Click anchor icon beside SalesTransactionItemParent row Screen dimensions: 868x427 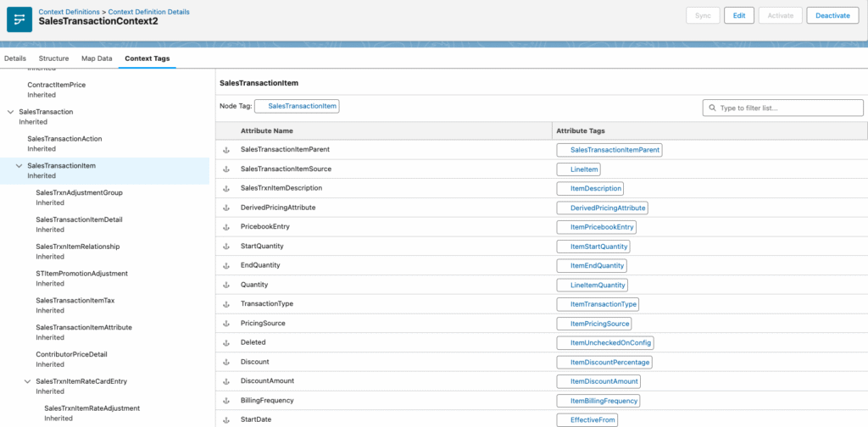[x=226, y=150]
